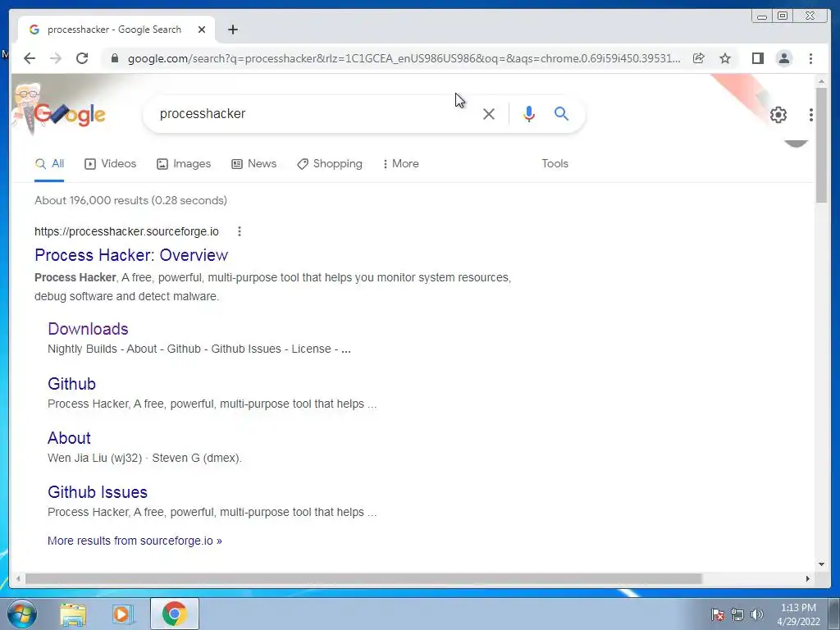Click horizontal scrollbar left arrow
Viewport: 840px width, 630px height.
pos(18,578)
